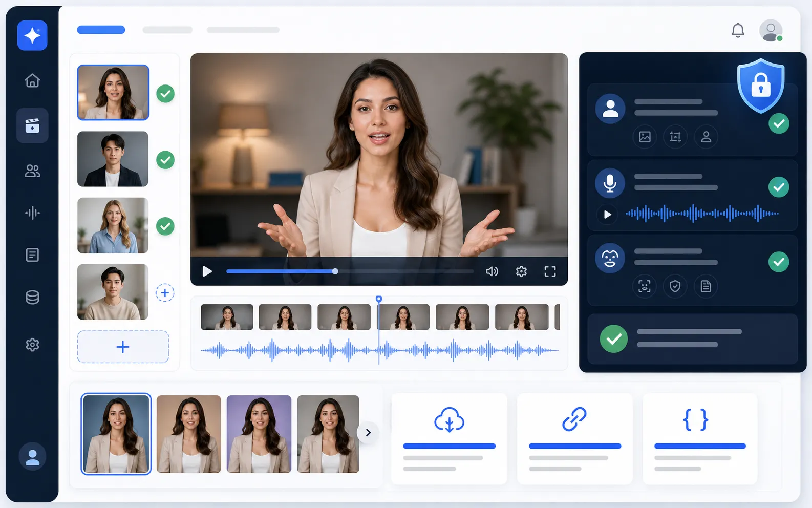Toggle the checkmark beside the first avatar thumbnail

[165, 94]
